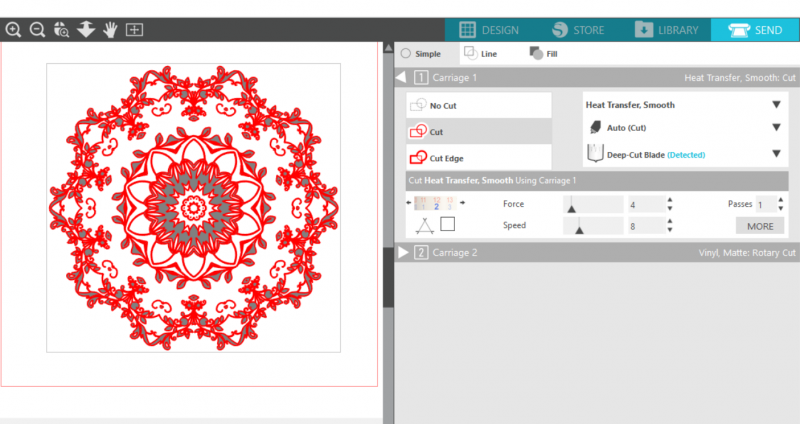
Task: Click the line segment overcut triangle icon
Action: (424, 225)
